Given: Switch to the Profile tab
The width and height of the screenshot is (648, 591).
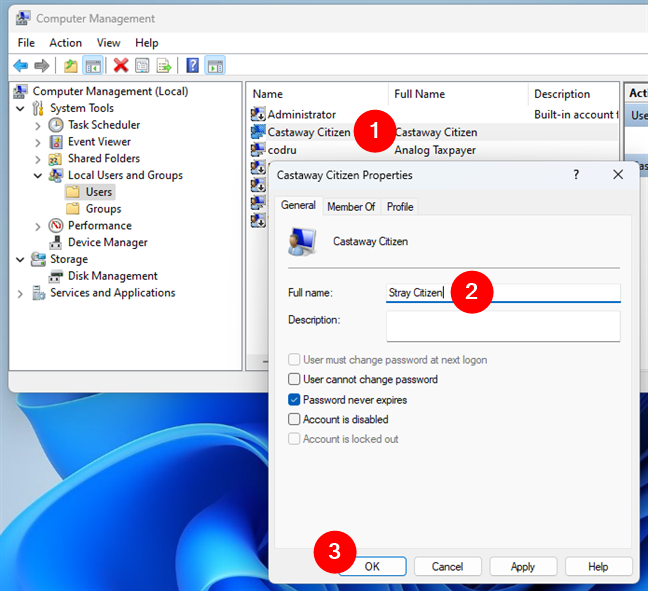Looking at the screenshot, I should click(x=400, y=207).
